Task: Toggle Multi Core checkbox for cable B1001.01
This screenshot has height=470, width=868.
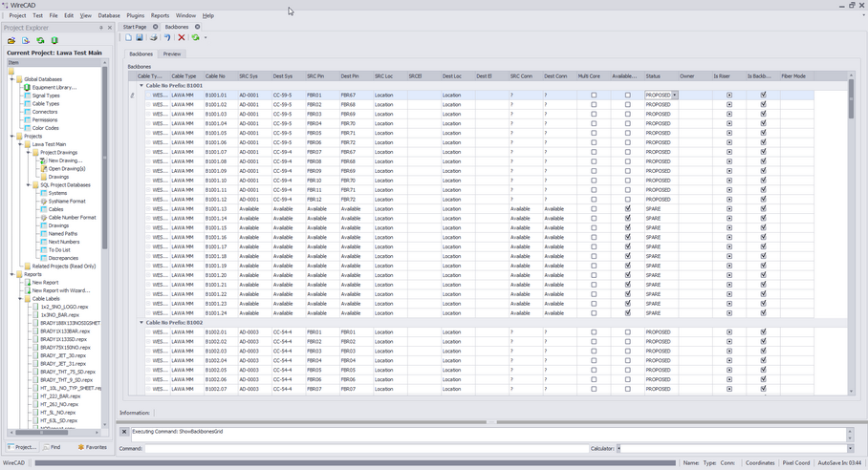Action: tap(594, 96)
